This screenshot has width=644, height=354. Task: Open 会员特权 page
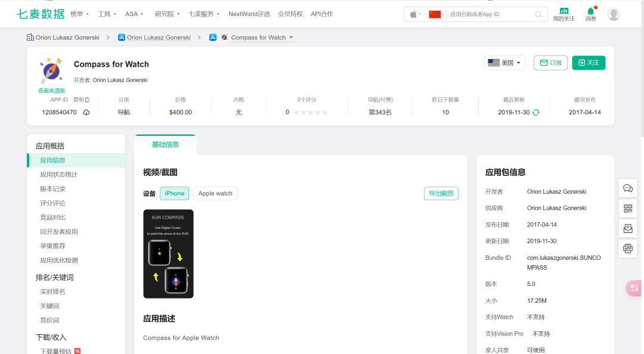(x=290, y=14)
